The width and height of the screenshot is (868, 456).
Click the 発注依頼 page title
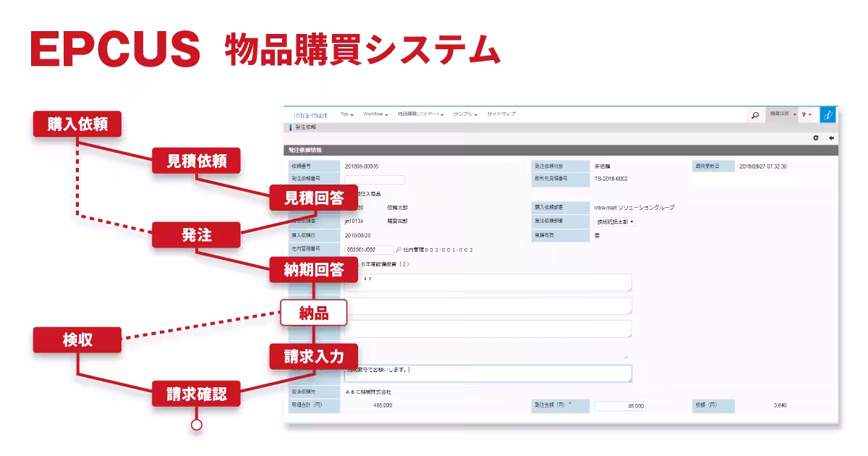tap(305, 127)
